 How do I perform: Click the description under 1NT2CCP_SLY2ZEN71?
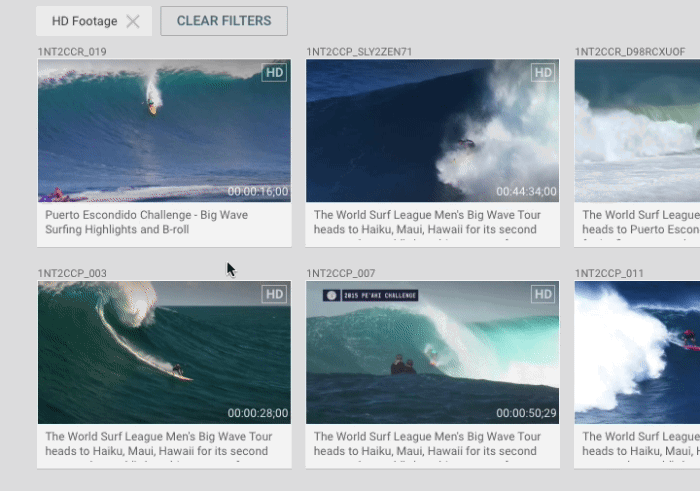[x=427, y=225]
